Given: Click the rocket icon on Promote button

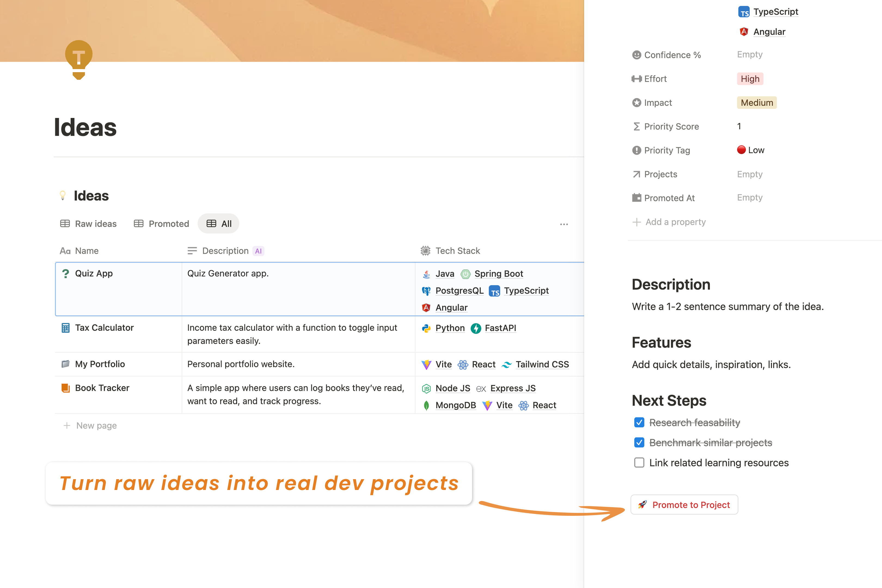Looking at the screenshot, I should coord(642,505).
